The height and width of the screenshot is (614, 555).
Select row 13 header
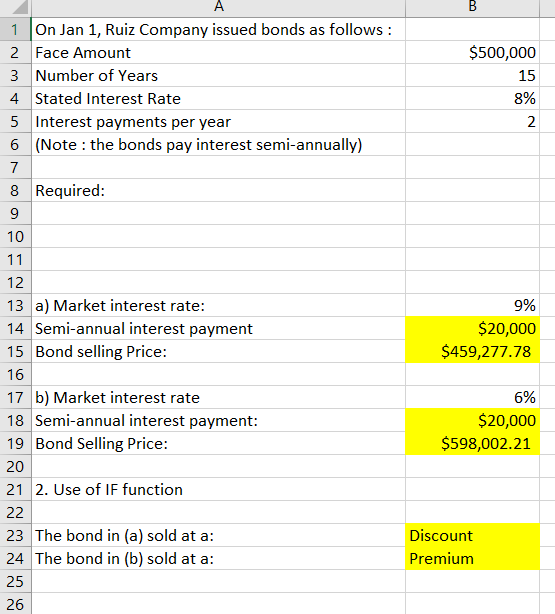click(15, 305)
